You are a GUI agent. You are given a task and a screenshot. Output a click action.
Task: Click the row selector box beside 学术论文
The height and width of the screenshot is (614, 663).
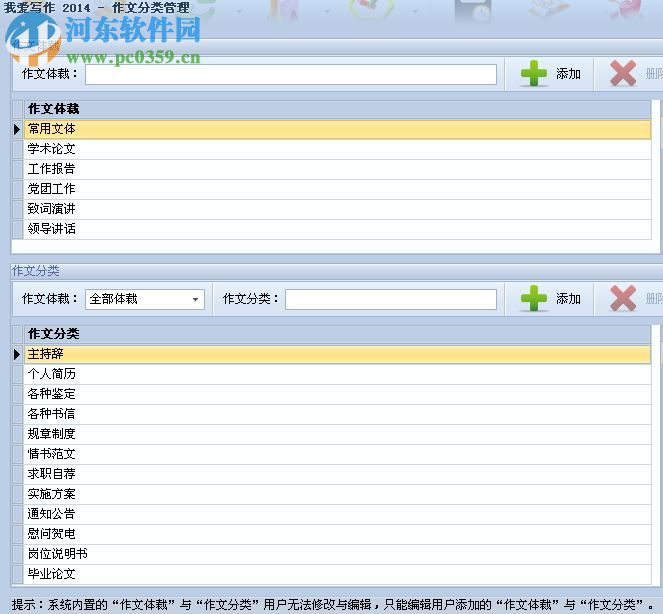coord(17,149)
